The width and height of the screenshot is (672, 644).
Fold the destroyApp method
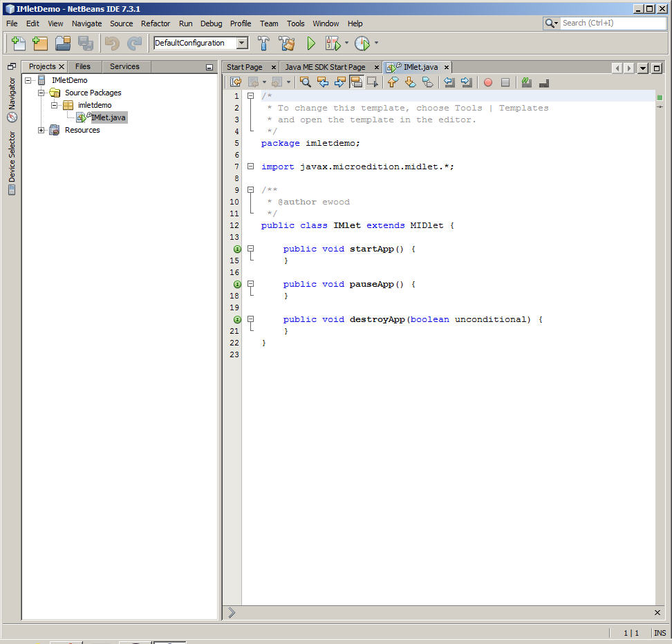(x=251, y=319)
